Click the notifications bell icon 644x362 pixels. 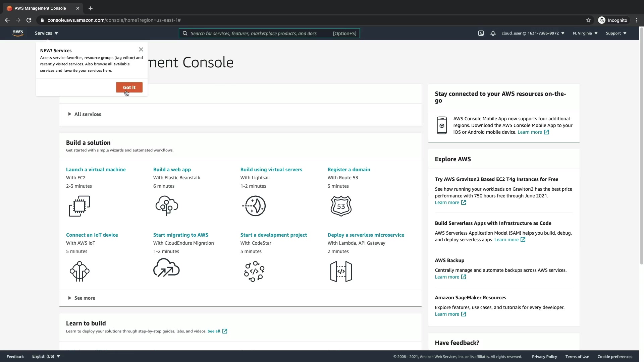pyautogui.click(x=493, y=33)
